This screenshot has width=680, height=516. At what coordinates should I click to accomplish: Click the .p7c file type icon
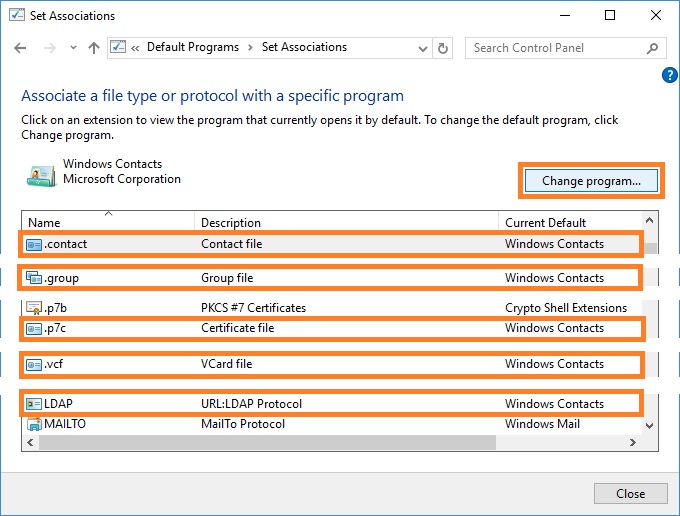pyautogui.click(x=34, y=329)
